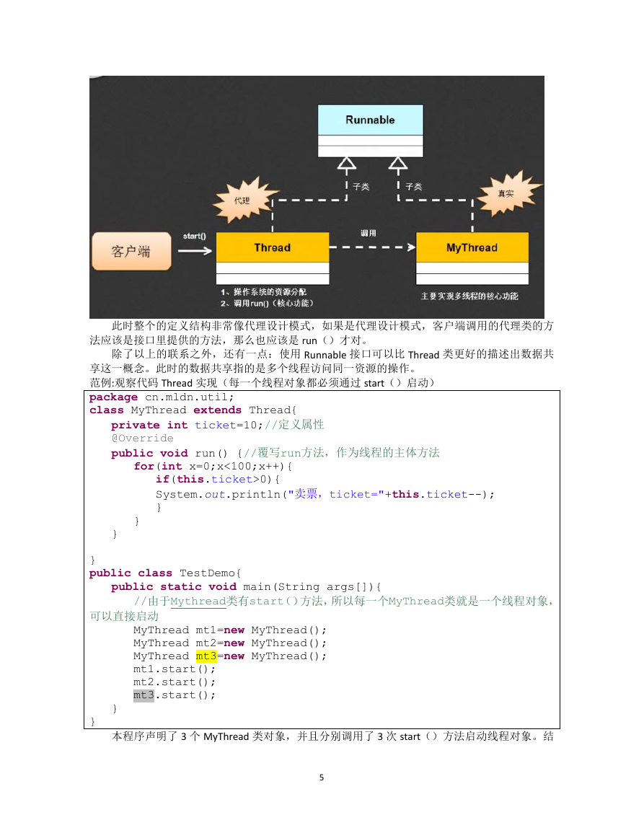Click the code line "class MyThread extends Thread{"
Viewport: 644px width, 833px height.
click(193, 410)
